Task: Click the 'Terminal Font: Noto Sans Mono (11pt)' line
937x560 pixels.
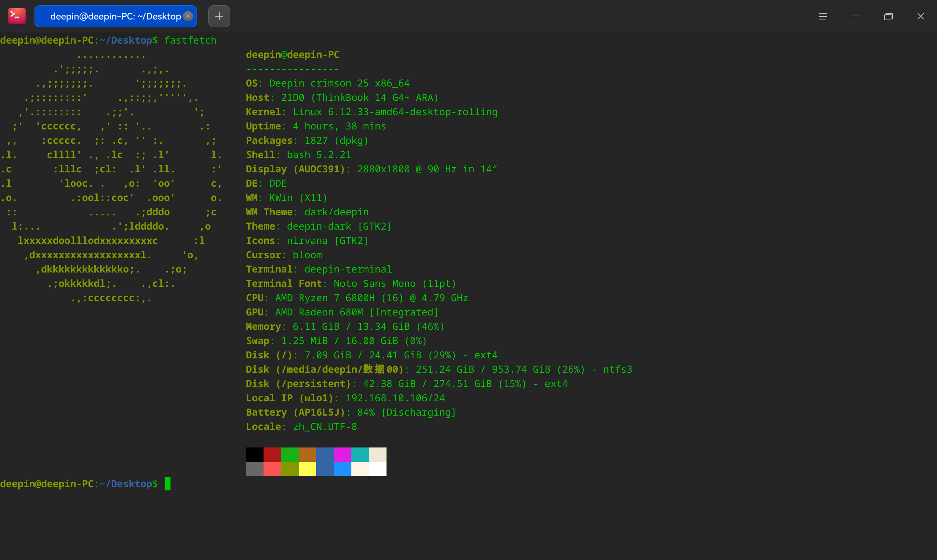Action: point(351,284)
